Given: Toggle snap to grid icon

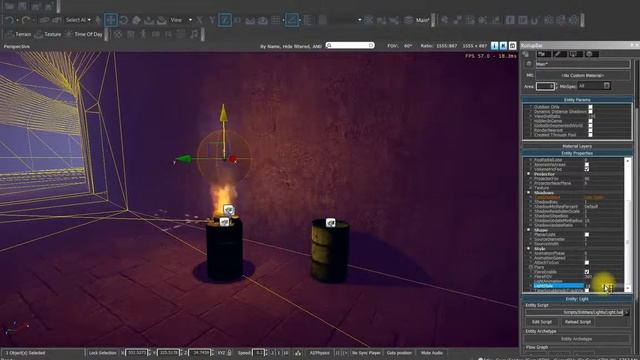Looking at the screenshot, I should pos(276,20).
